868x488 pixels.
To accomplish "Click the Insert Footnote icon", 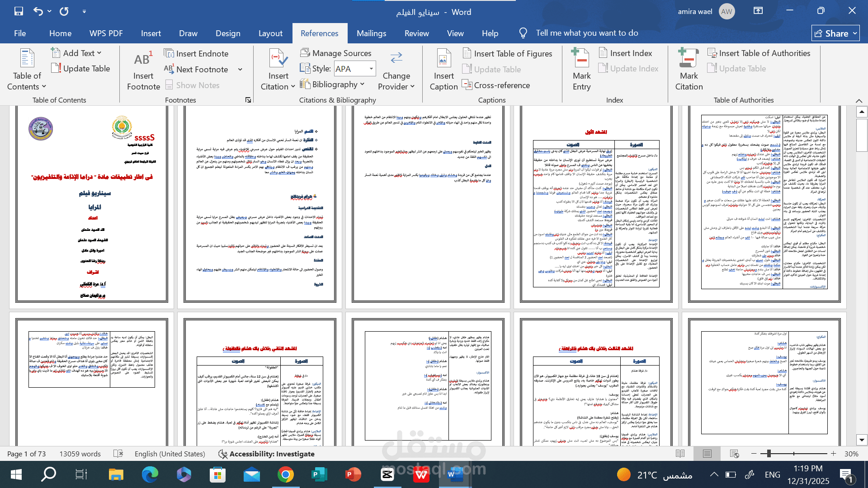I will [143, 60].
